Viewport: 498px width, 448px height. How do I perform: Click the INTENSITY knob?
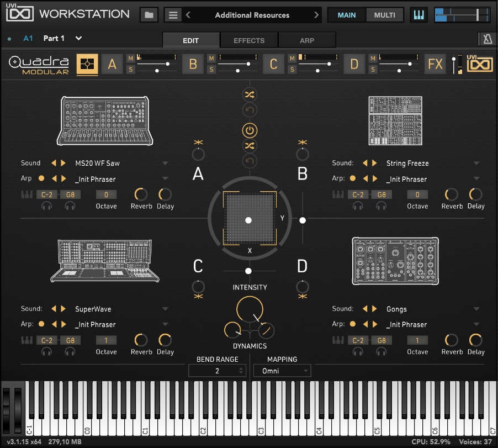tap(250, 309)
